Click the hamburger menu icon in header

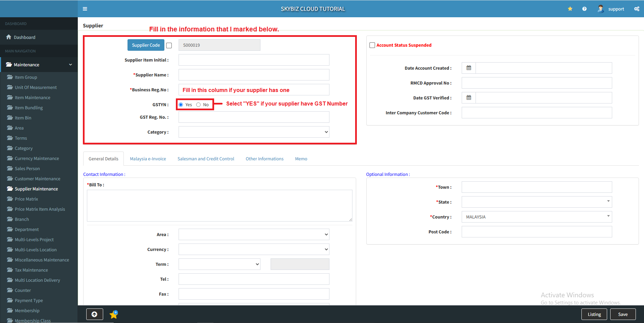tap(85, 9)
